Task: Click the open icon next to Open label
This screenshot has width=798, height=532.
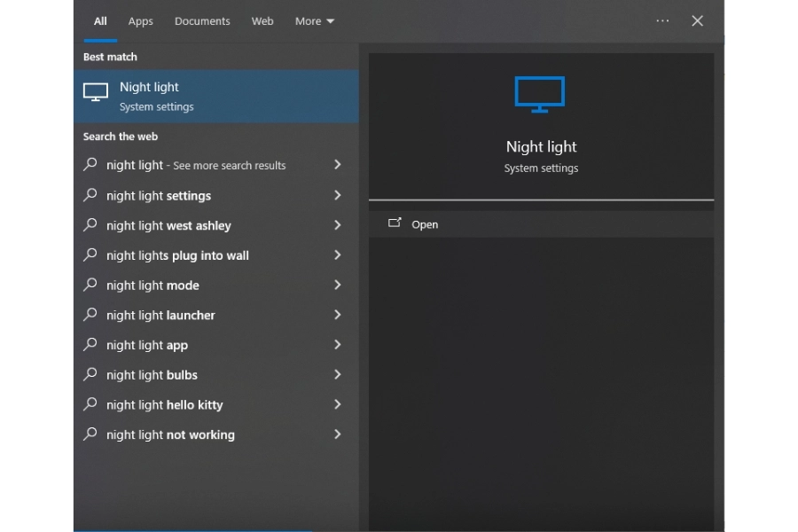Action: (395, 223)
